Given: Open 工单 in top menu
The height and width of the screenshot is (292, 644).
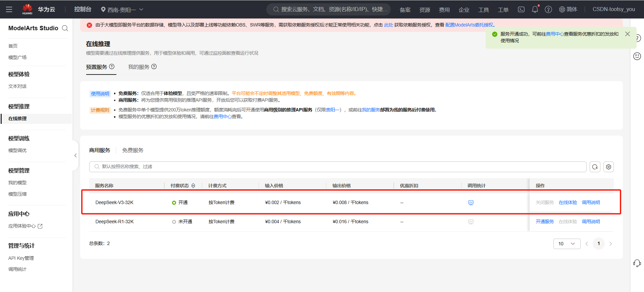Looking at the screenshot, I should pos(503,10).
